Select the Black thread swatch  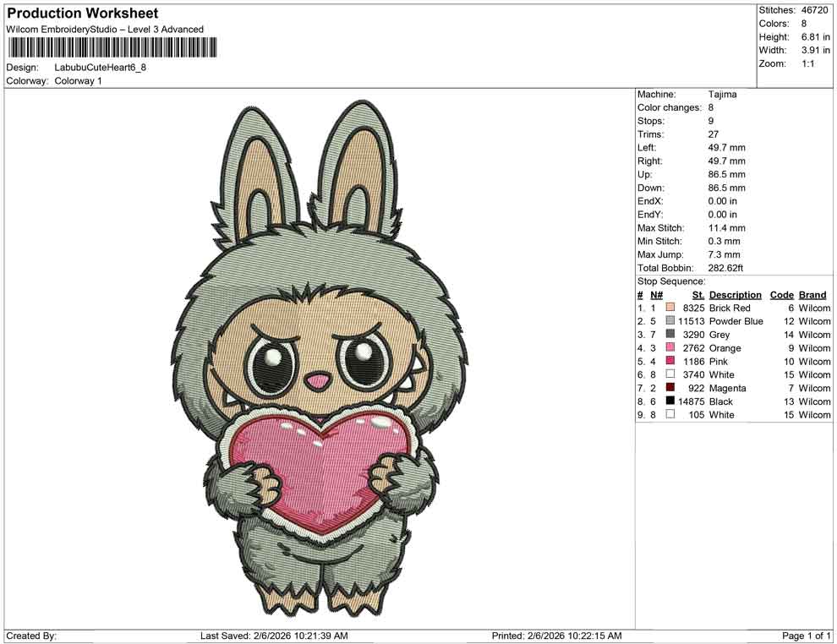click(x=670, y=401)
